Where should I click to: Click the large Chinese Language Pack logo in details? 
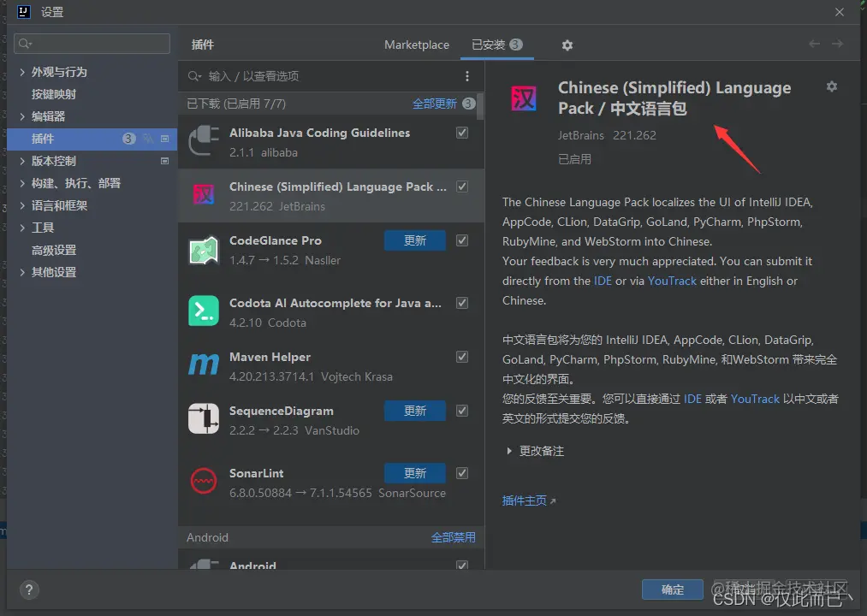click(523, 99)
